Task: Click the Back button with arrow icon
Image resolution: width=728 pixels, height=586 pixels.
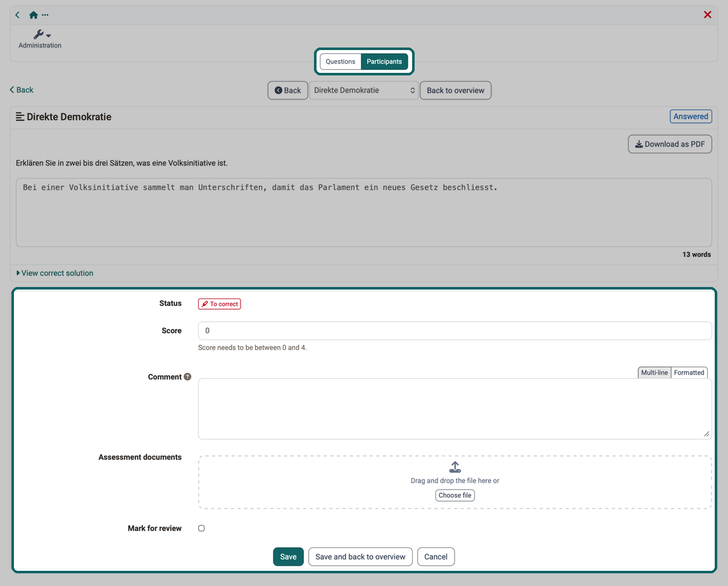Action: click(x=288, y=90)
